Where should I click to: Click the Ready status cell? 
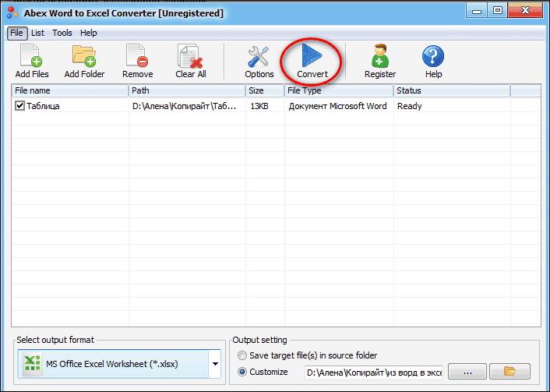pyautogui.click(x=409, y=106)
